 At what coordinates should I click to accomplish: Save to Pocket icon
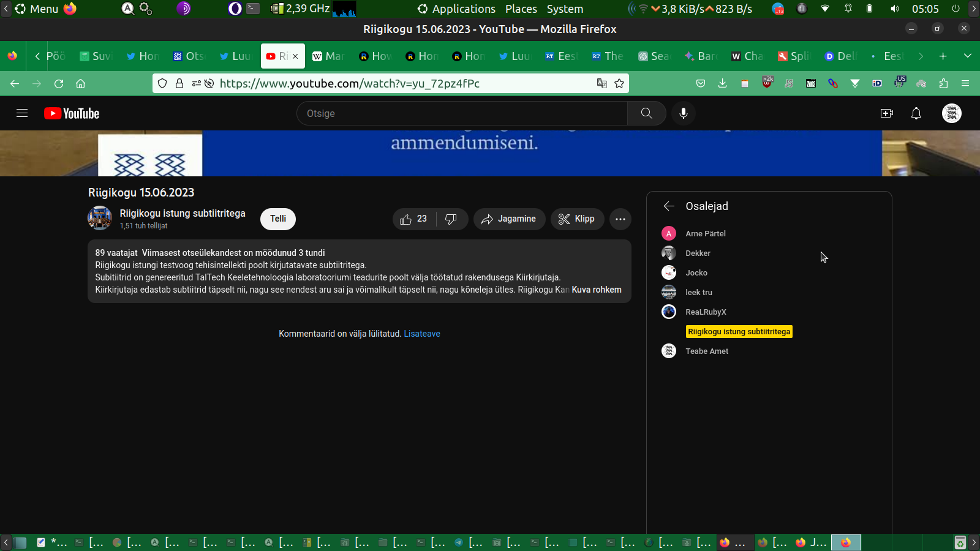pyautogui.click(x=701, y=83)
